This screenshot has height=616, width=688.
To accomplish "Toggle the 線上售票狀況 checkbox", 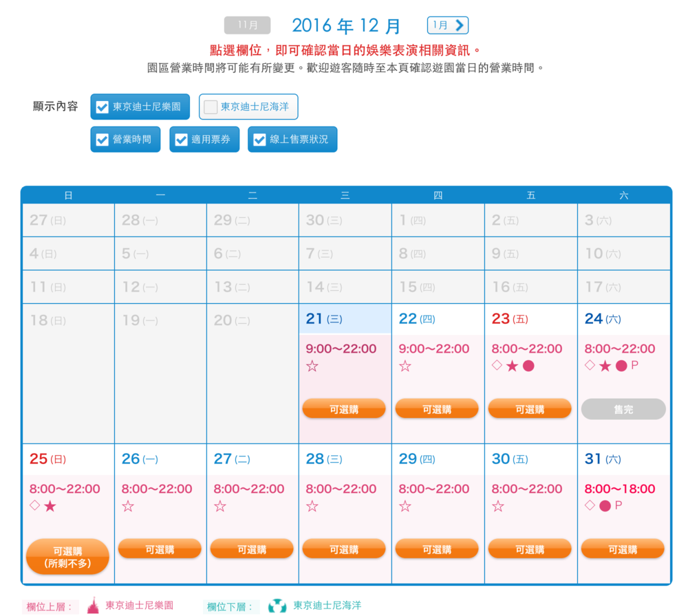I will coord(260,140).
